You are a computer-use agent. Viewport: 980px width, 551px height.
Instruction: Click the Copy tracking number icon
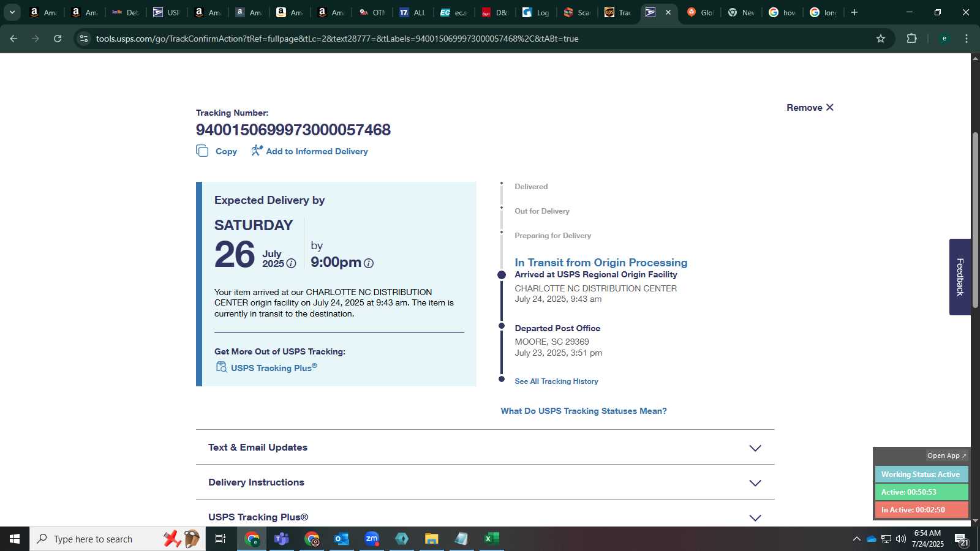pos(202,151)
